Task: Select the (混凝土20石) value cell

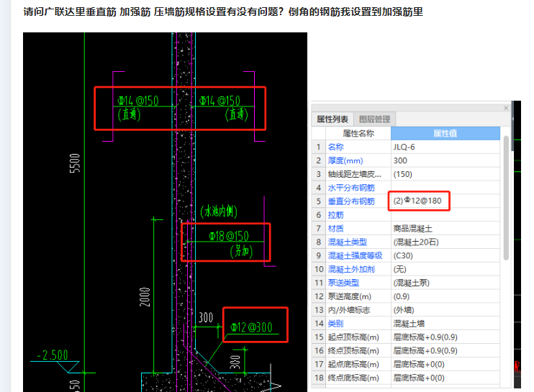Action: (445, 242)
